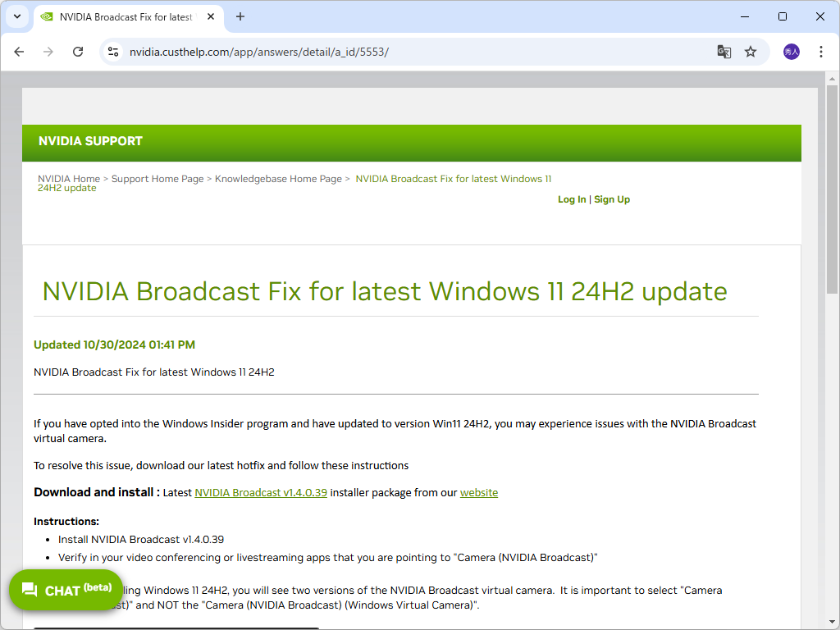Click scrollbar down arrow
Screen dimensions: 840x630
click(832, 623)
